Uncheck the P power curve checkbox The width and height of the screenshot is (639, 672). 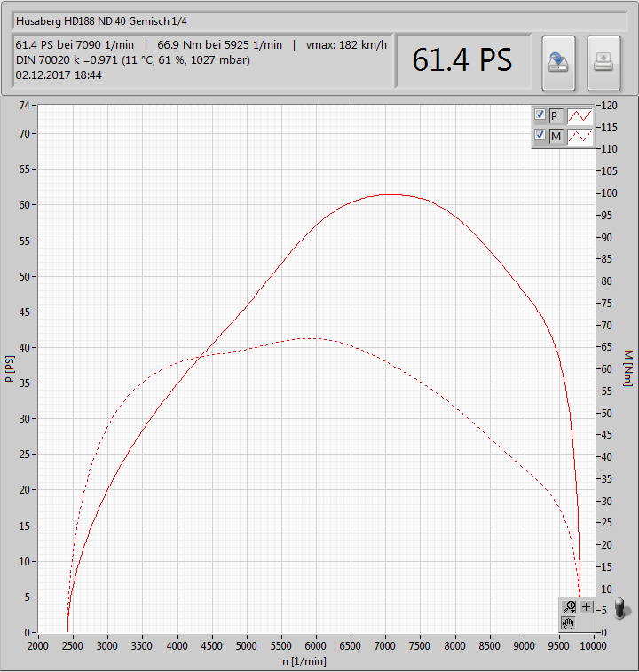540,115
